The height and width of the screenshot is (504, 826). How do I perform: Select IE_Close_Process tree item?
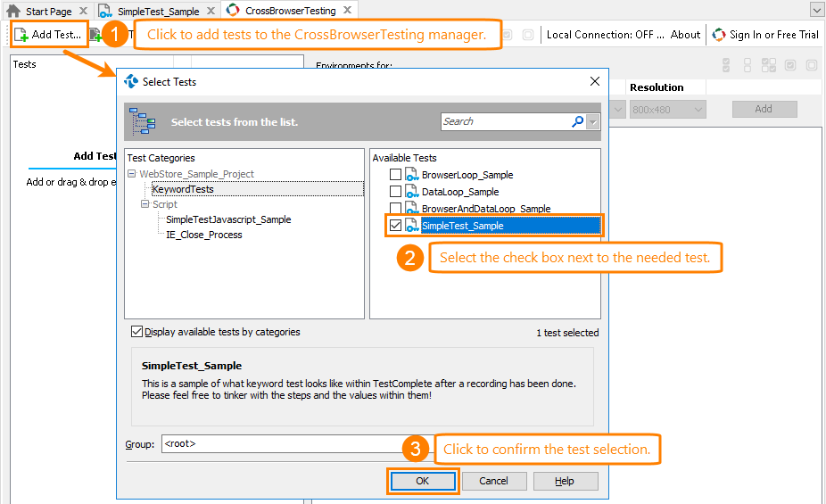(x=204, y=235)
